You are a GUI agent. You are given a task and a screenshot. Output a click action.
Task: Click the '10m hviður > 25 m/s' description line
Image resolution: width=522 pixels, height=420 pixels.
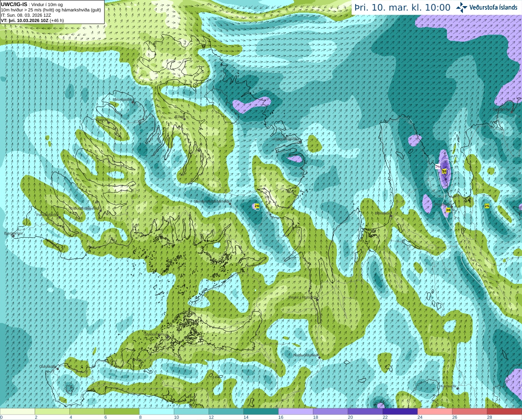pos(51,10)
